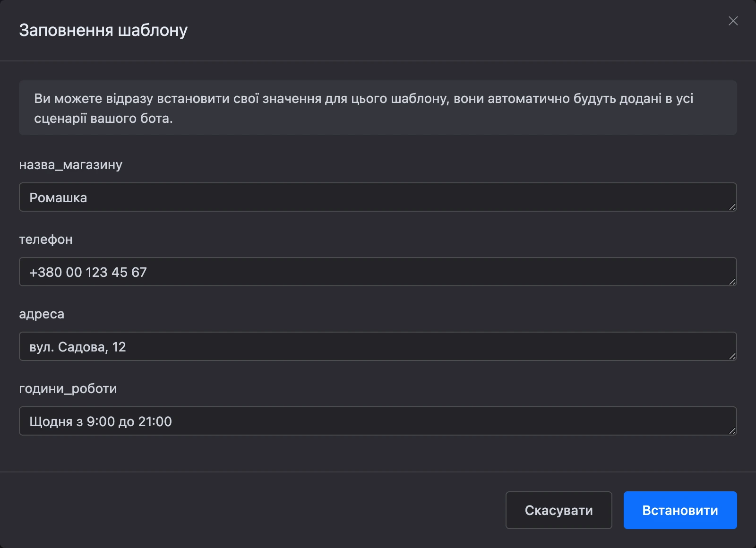The image size is (756, 548).
Task: Click the info banner about template values
Action: click(378, 108)
